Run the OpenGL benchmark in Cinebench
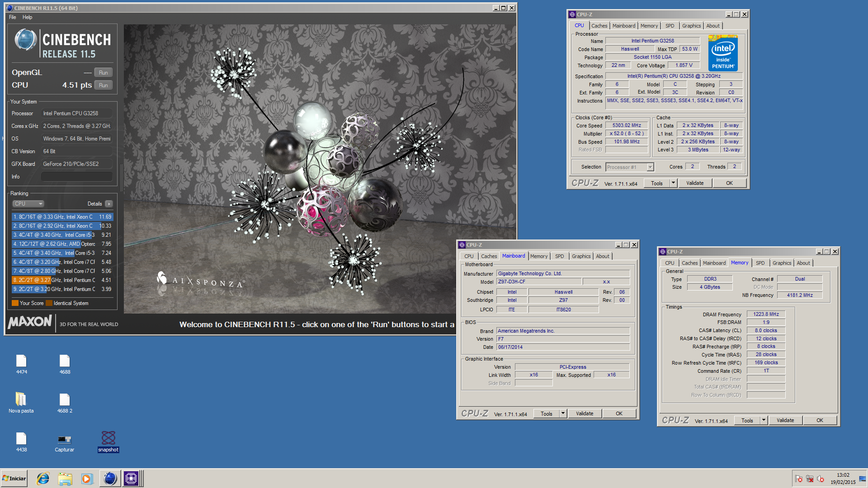Viewport: 868px width, 488px height. pos(104,73)
